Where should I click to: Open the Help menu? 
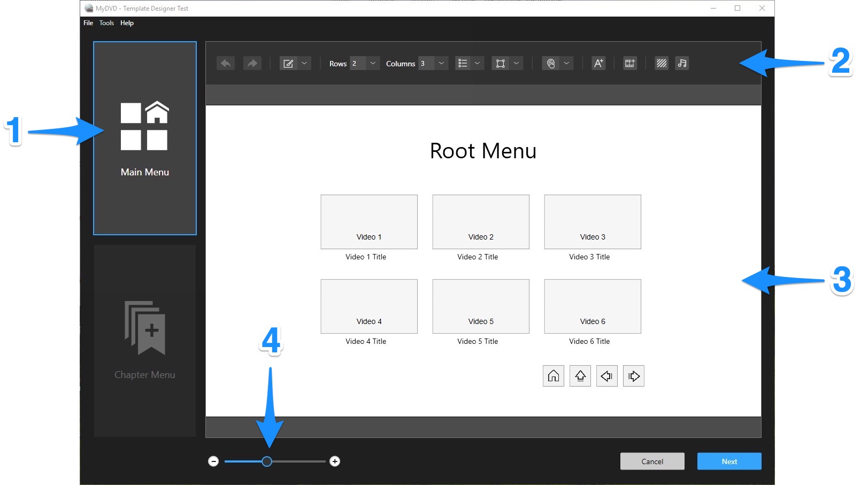click(127, 23)
